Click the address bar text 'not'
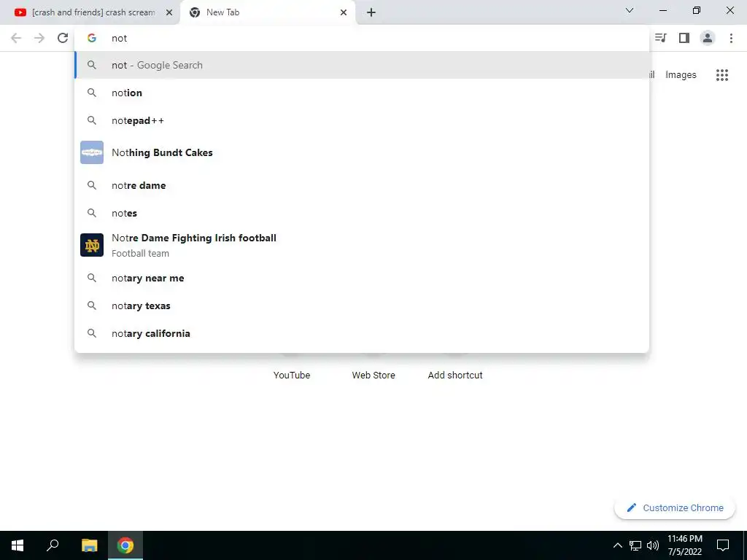 119,38
